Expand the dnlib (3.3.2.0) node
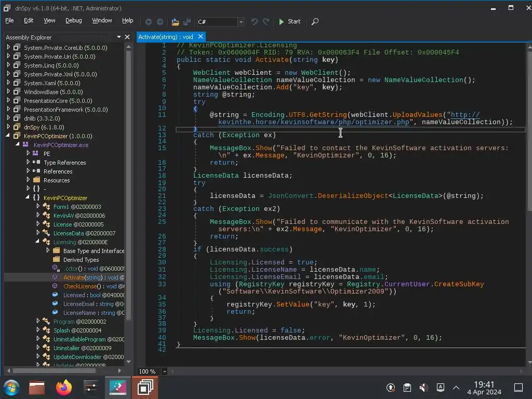This screenshot has height=399, width=532. coord(8,118)
